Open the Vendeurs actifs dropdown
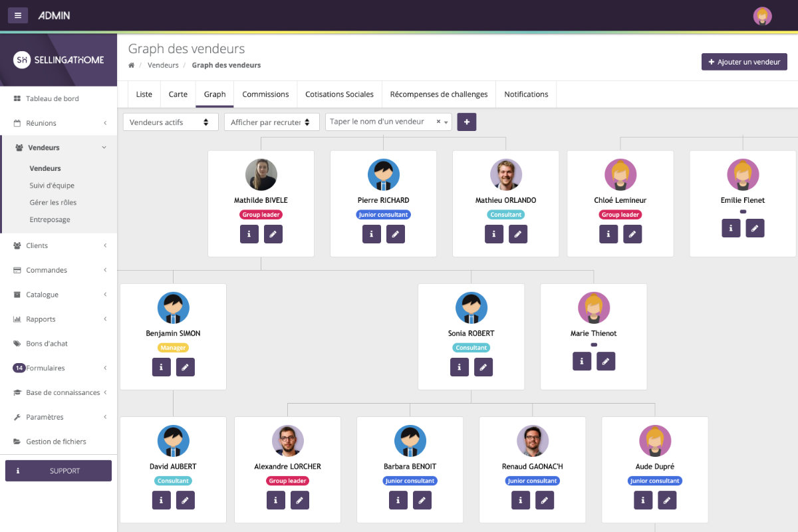 point(171,122)
